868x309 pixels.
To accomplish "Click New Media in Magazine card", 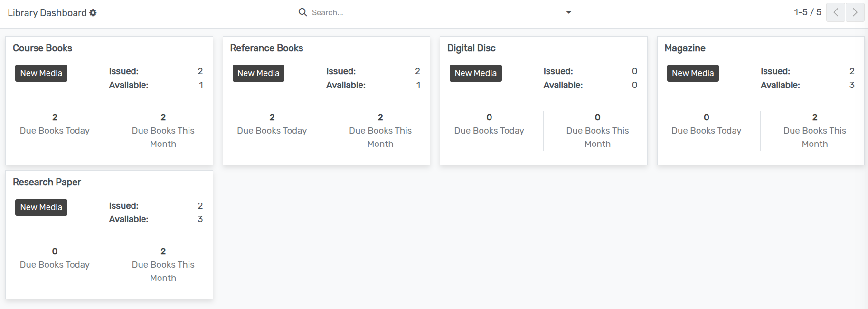I will pos(693,73).
